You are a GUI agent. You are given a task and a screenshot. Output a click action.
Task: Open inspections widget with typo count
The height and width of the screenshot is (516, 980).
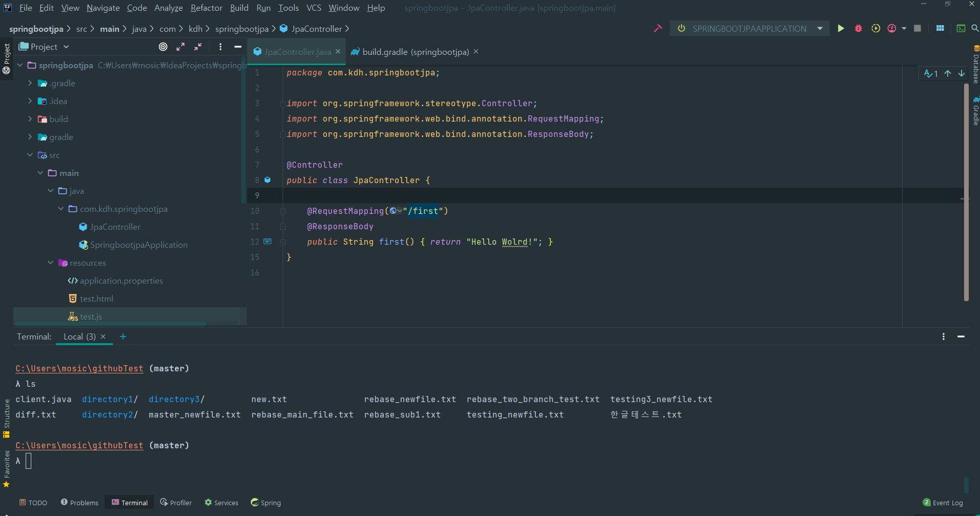tap(931, 73)
